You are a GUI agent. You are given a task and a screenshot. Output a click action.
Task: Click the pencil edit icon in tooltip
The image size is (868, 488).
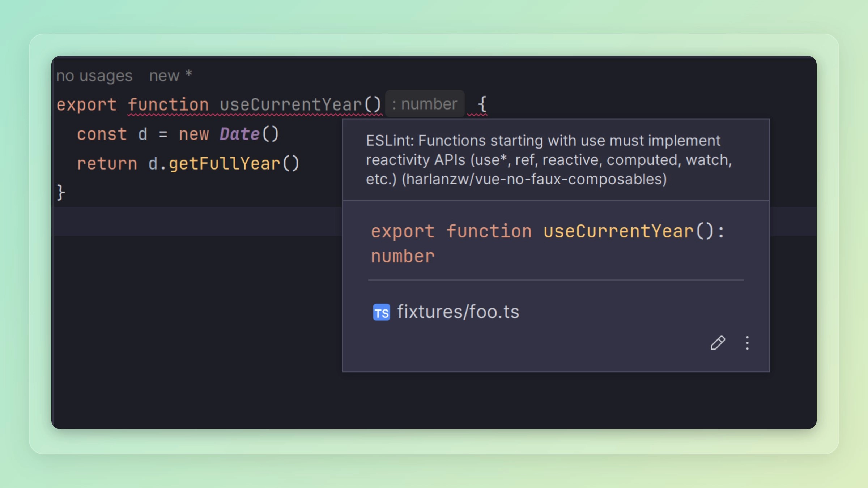pyautogui.click(x=718, y=343)
